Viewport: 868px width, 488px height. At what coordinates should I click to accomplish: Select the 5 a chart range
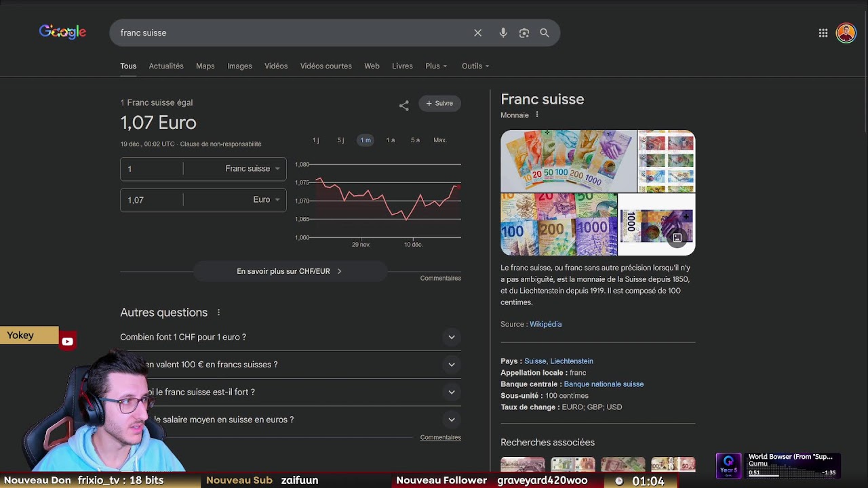[415, 140]
